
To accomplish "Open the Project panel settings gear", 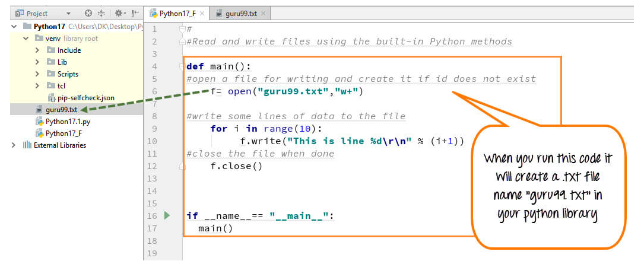I will click(x=119, y=13).
